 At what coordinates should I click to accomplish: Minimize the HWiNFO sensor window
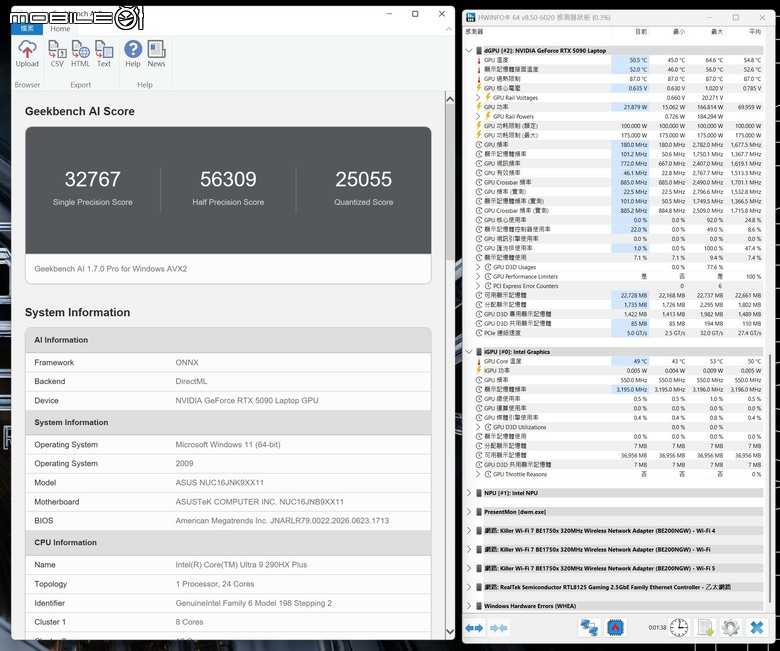(x=709, y=17)
